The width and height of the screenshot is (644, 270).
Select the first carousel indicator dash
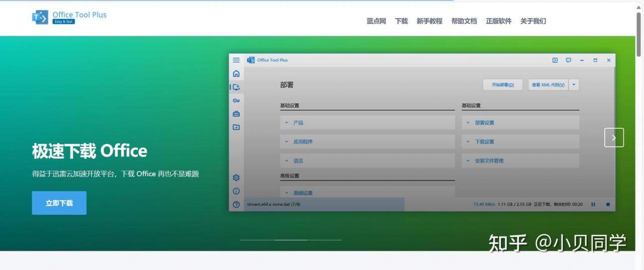pyautogui.click(x=257, y=240)
